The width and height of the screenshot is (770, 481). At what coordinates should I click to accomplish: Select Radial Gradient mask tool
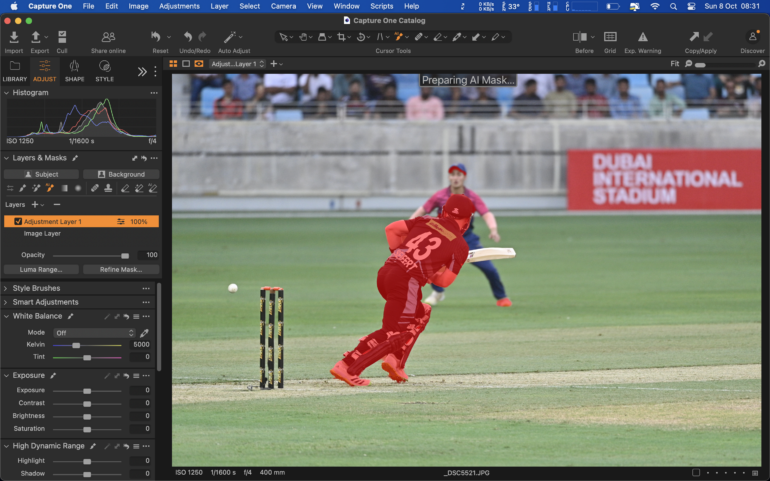(78, 188)
